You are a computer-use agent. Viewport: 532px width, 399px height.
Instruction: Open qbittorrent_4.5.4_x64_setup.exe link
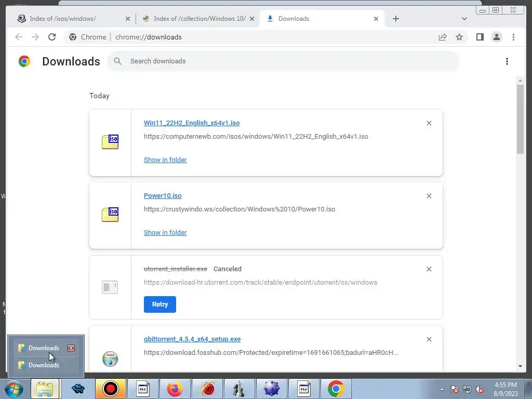192,339
